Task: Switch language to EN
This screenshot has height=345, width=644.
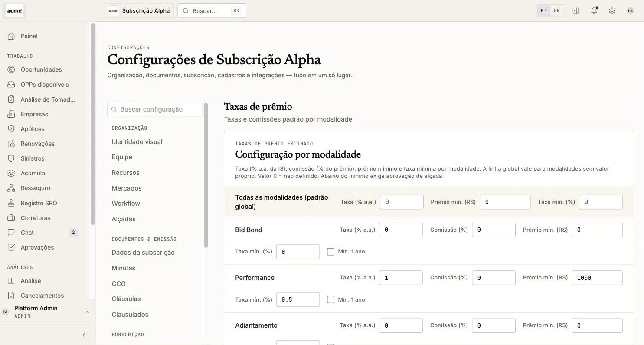Action: [557, 10]
